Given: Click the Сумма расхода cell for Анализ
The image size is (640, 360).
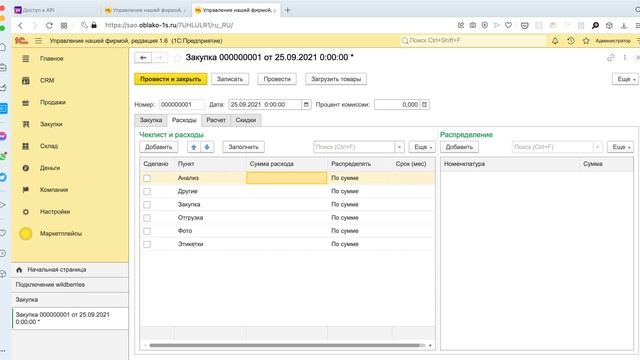Looking at the screenshot, I should tap(287, 178).
